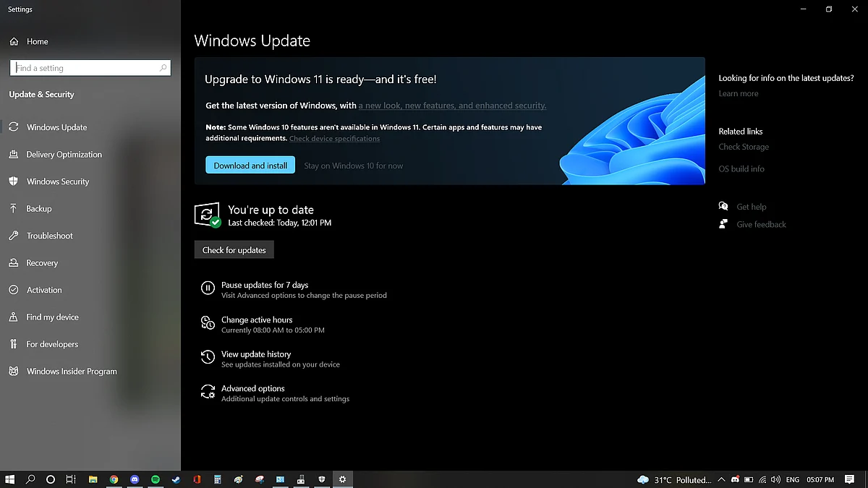
Task: Open 'a new look, new features' link
Action: [x=452, y=106]
